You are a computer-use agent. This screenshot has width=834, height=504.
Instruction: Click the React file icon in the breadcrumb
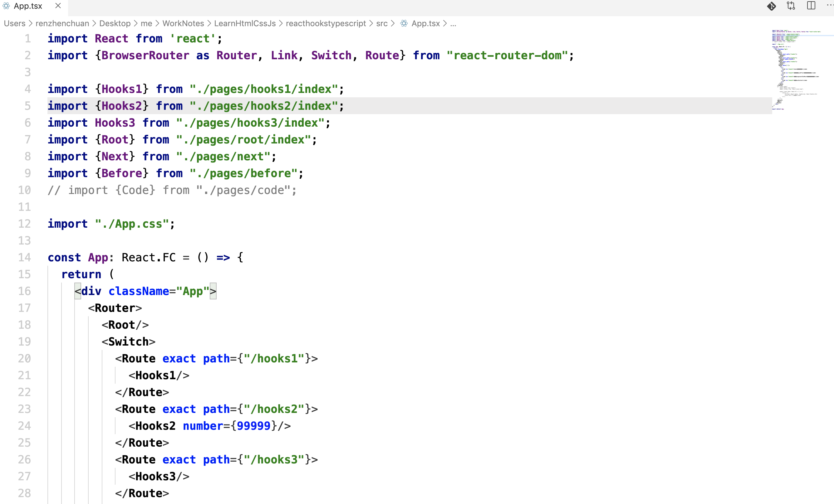coord(404,23)
